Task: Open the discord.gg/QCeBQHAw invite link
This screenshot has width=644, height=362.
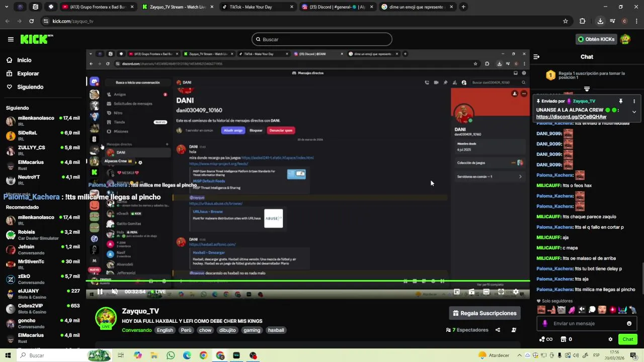Action: [x=571, y=117]
